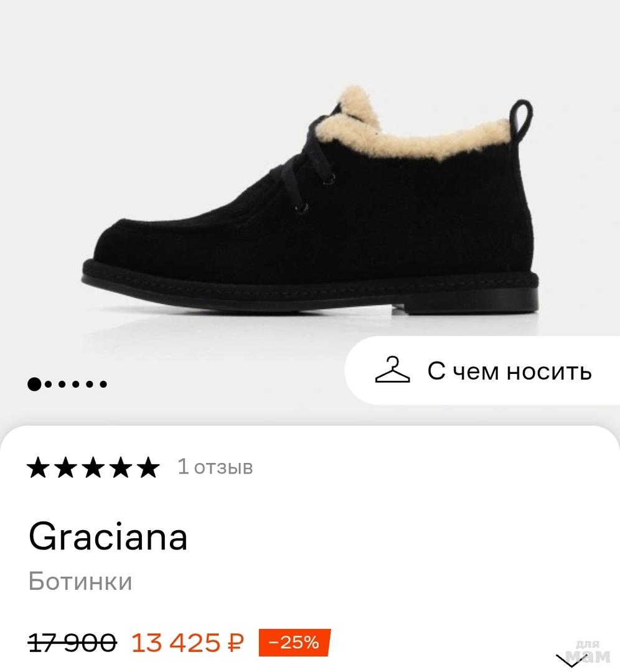This screenshot has height=672, width=620.
Task: Open the "1 отзыв" review link
Action: pyautogui.click(x=215, y=467)
